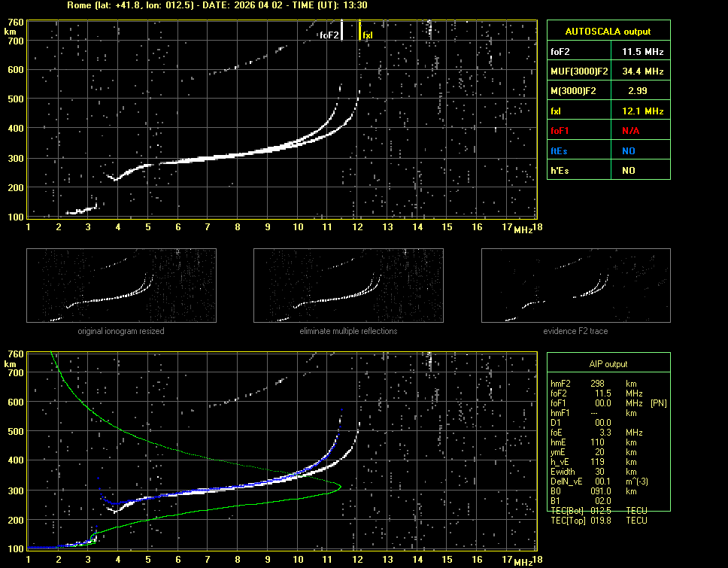Open the eliminate multiple reflections thumbnail
This screenshot has height=568, width=728.
[348, 285]
